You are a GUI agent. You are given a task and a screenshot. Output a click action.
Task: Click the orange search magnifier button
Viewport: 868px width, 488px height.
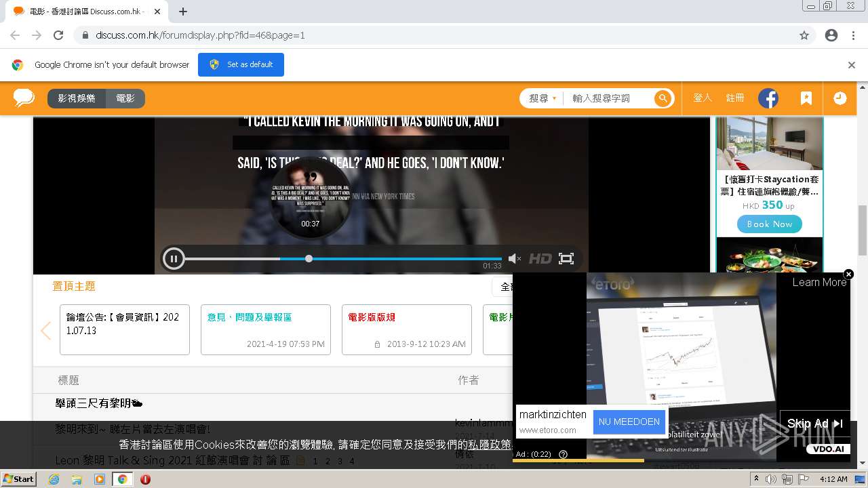663,98
